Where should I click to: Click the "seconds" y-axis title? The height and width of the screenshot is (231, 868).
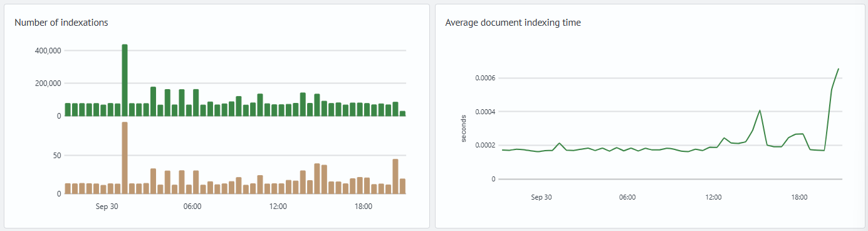(464, 129)
